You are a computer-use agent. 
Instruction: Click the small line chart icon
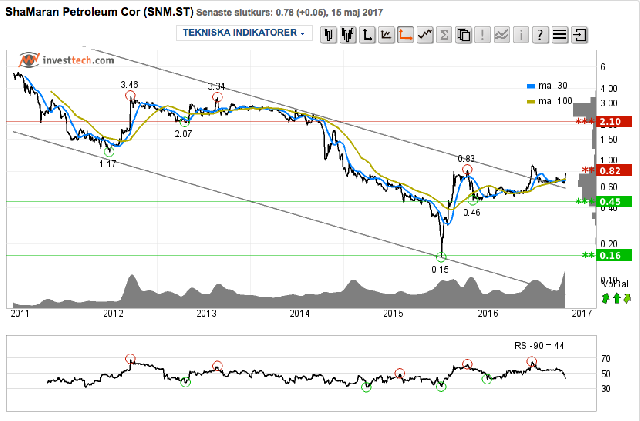pyautogui.click(x=386, y=35)
